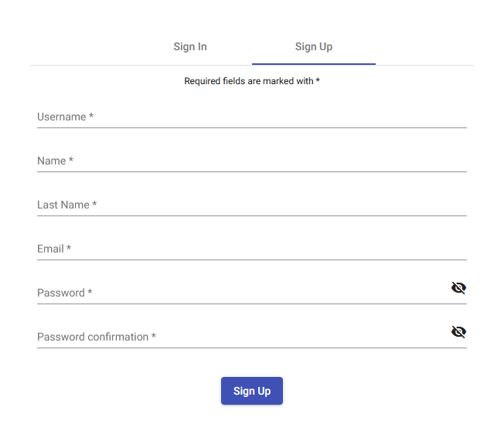Image resolution: width=504 pixels, height=441 pixels.
Task: Focus the Password confirmation input field
Action: (x=294, y=338)
